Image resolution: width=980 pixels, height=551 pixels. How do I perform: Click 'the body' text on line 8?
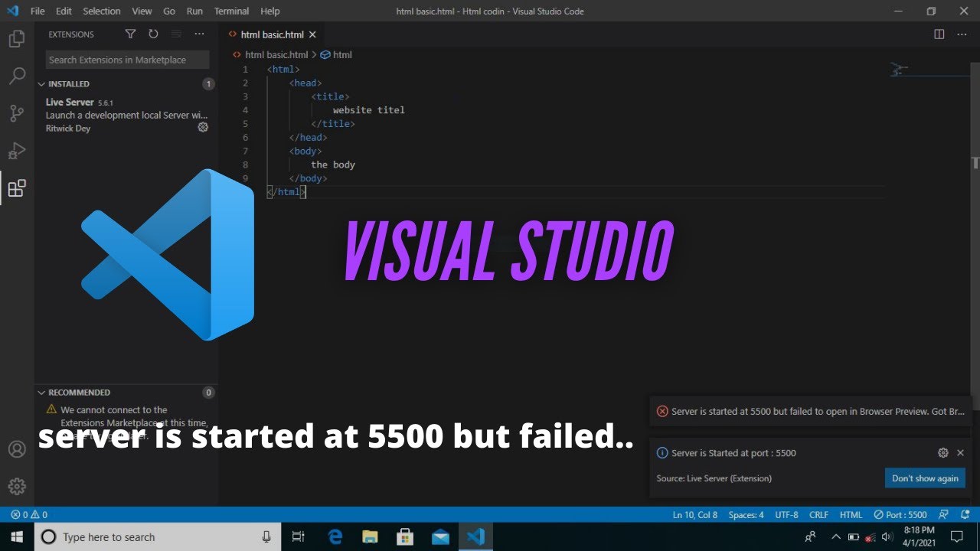[x=333, y=165]
